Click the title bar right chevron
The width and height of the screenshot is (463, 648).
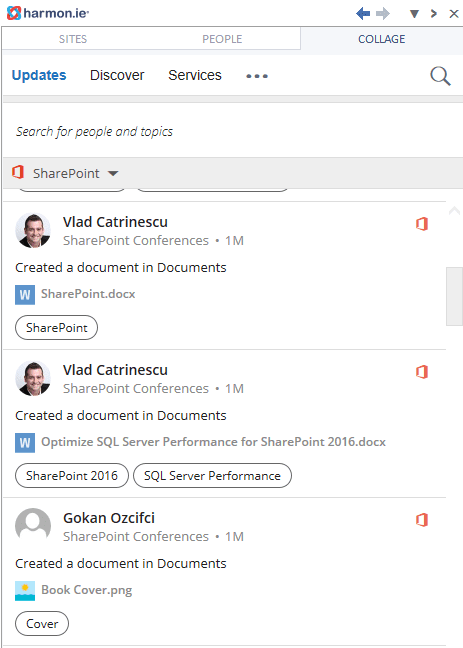[434, 14]
